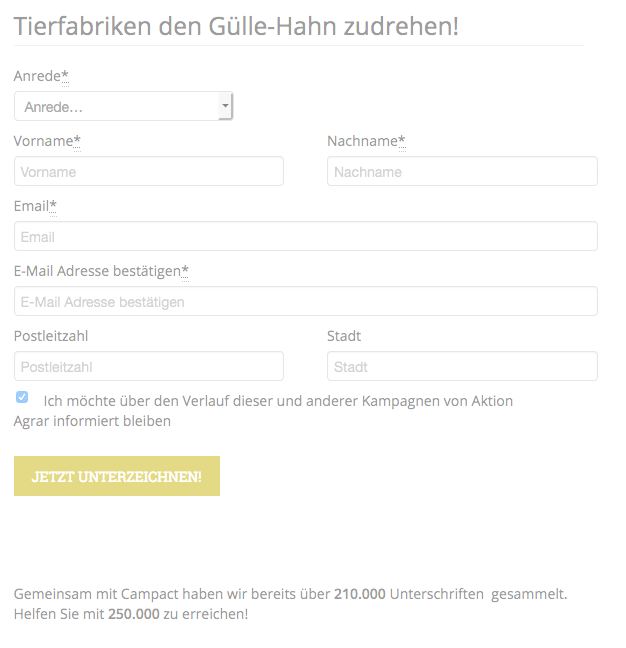Image resolution: width=626 pixels, height=648 pixels.
Task: Click the E-Mail Adresse bestätigen label
Action: tap(99, 271)
